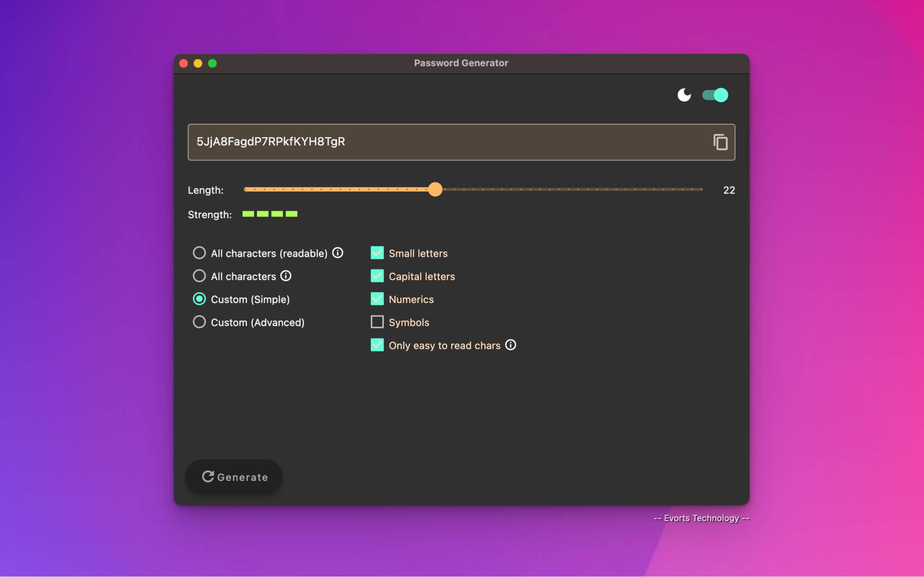924x577 pixels.
Task: Open info tooltip next to All characters (readable)
Action: point(338,253)
